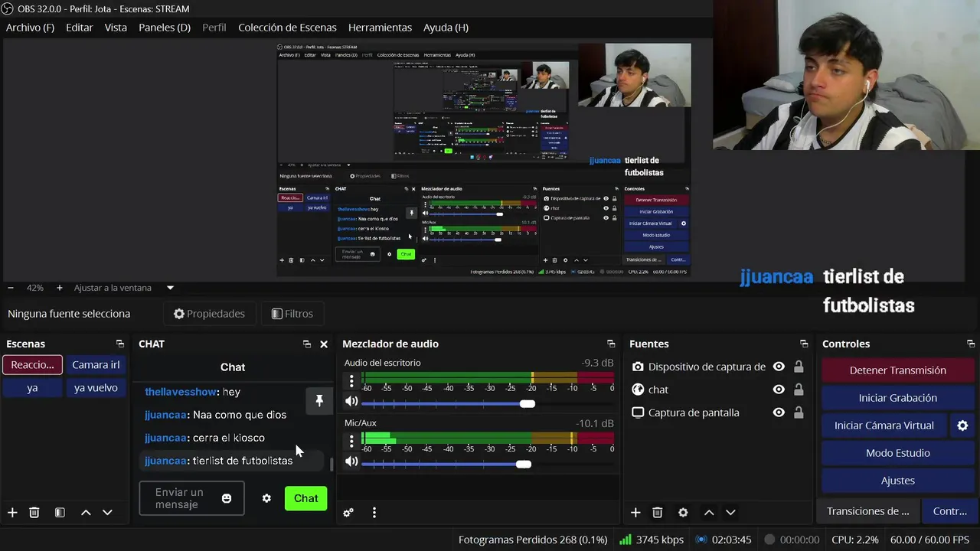Click Iniciar Cámara Virtual button
The height and width of the screenshot is (551, 980).
[884, 425]
